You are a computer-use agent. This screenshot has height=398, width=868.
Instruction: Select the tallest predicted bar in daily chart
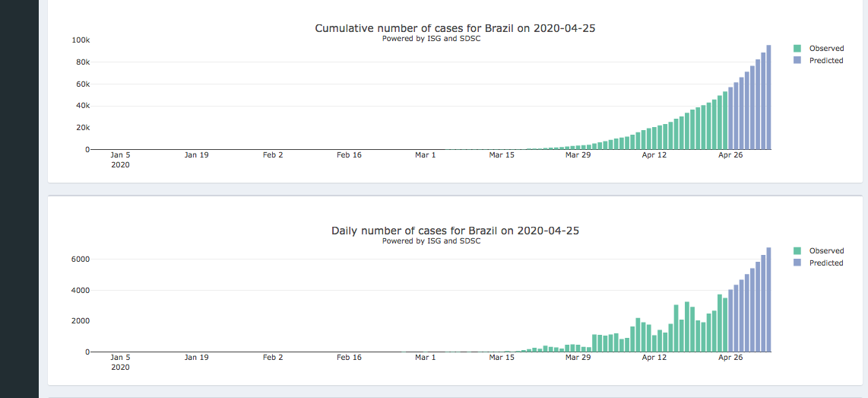(x=768, y=300)
